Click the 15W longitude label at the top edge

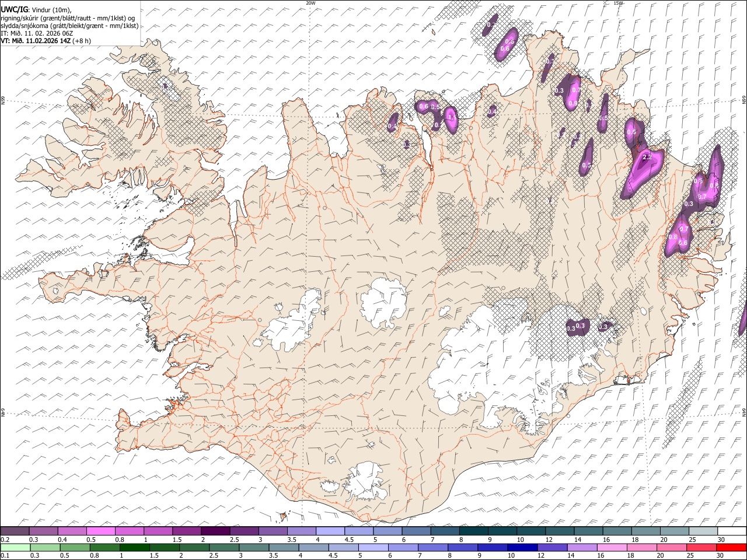click(618, 3)
